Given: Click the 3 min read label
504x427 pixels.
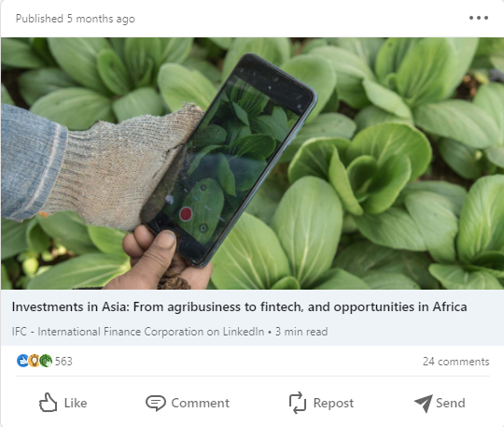Looking at the screenshot, I should click(x=301, y=332).
